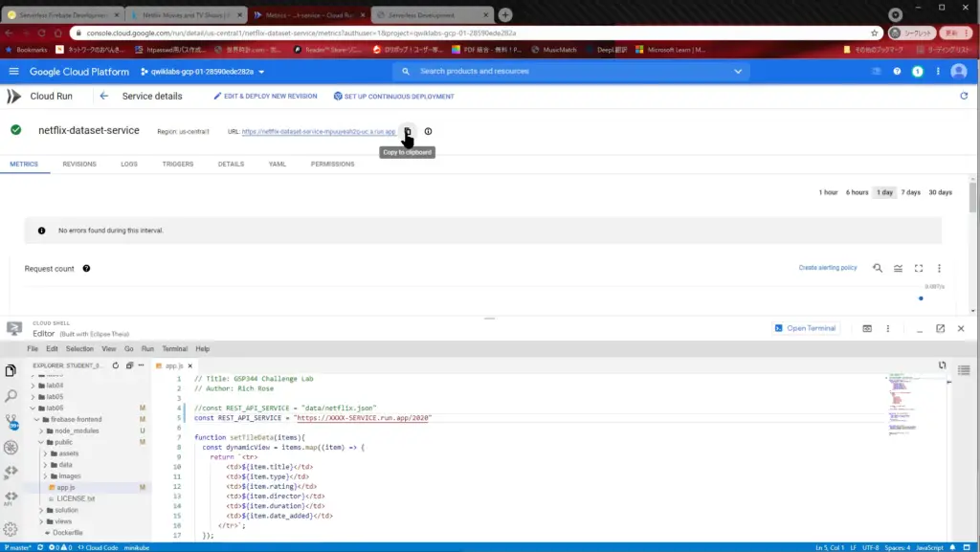Open the notifications badge icon
Image resolution: width=980 pixels, height=552 pixels.
[x=918, y=71]
